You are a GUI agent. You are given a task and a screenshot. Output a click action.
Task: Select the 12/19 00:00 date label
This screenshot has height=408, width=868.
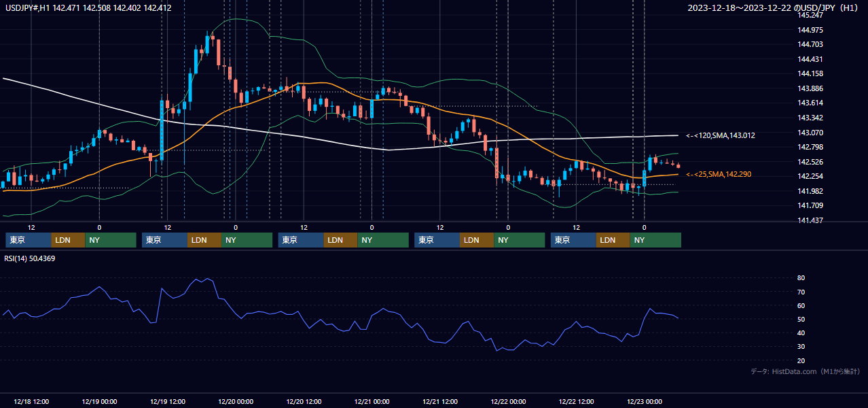pos(99,401)
